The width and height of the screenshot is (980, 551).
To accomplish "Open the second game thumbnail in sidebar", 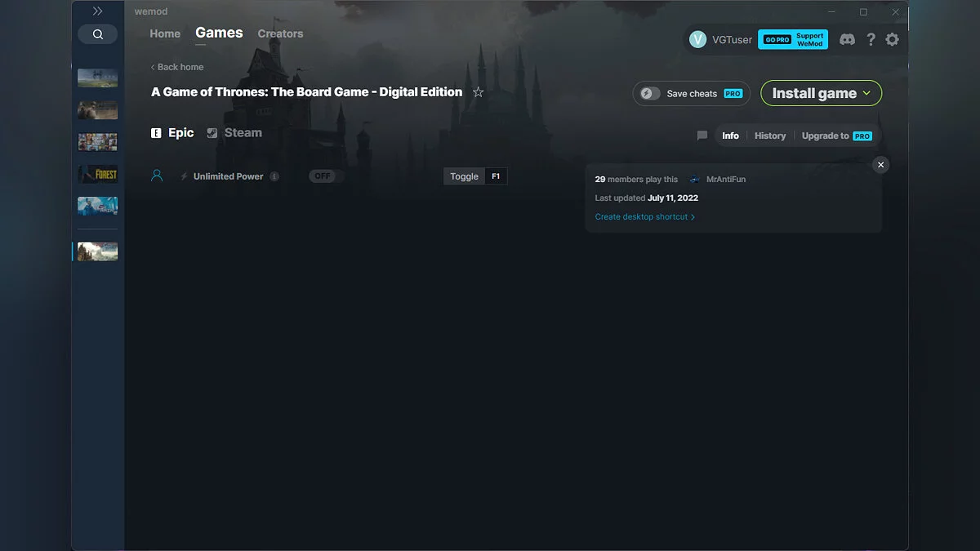I will coord(97,110).
